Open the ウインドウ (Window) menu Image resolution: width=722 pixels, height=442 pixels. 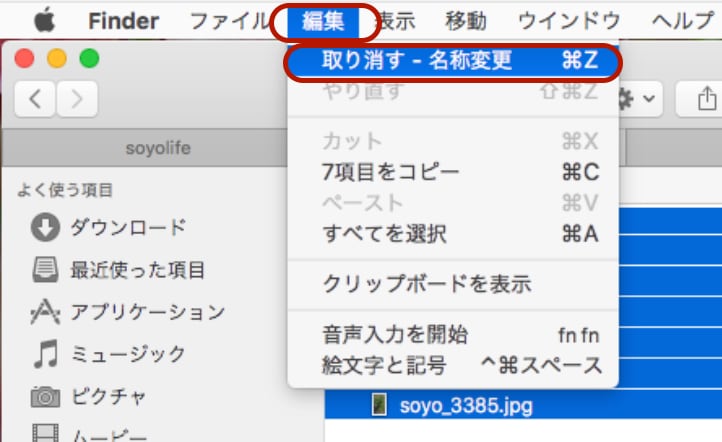coord(569,21)
